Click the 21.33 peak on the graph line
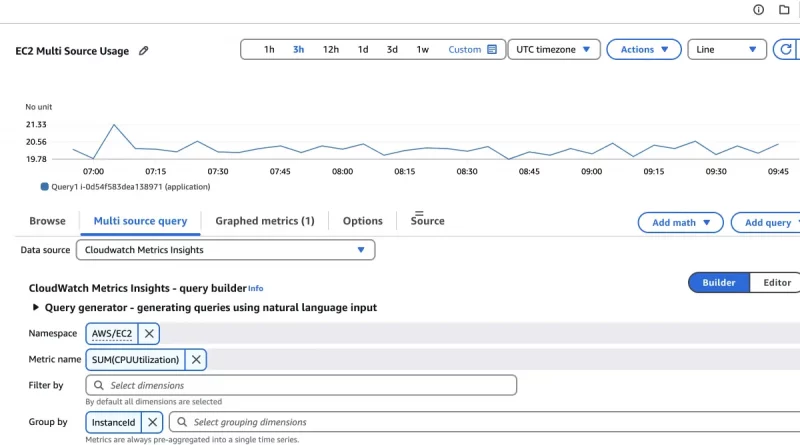800x445 pixels. [114, 125]
